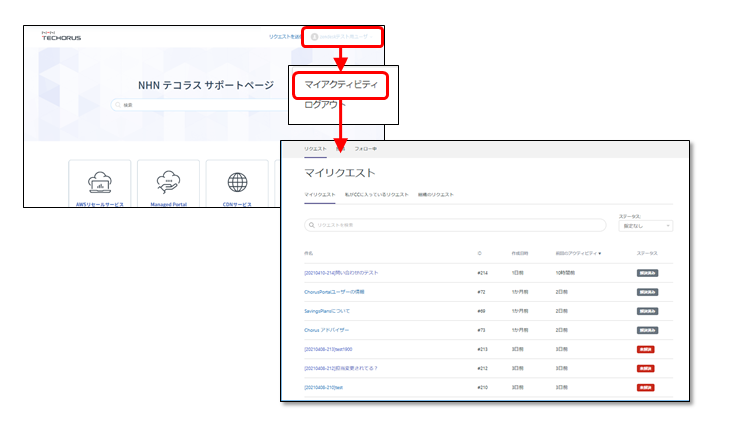Click the grey status badge for #72
This screenshot has height=422, width=750.
(647, 292)
